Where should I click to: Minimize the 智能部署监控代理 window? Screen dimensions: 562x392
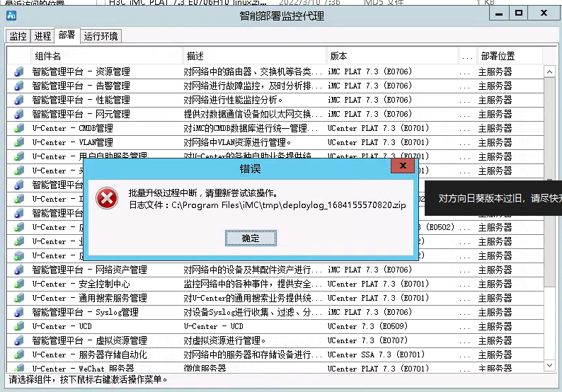pos(498,13)
